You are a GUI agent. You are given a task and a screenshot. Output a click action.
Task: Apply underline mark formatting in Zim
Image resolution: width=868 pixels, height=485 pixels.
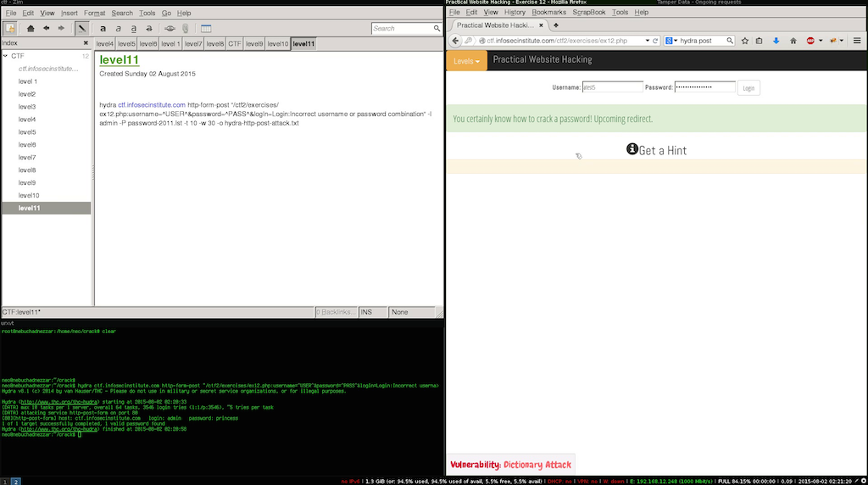point(133,28)
